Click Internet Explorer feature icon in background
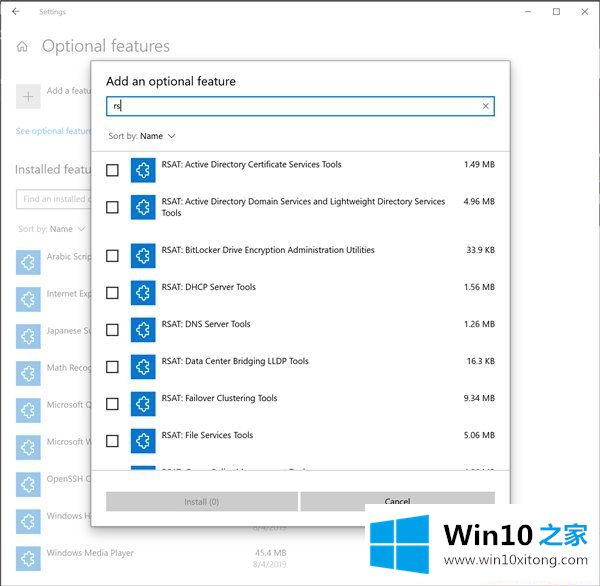 pyautogui.click(x=28, y=299)
